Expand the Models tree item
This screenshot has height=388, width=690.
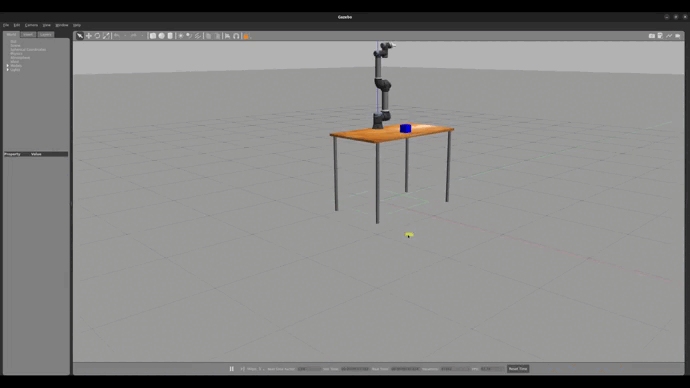(7, 66)
